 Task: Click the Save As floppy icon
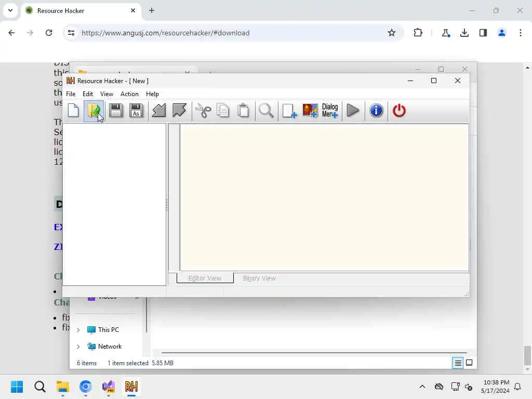click(x=136, y=111)
